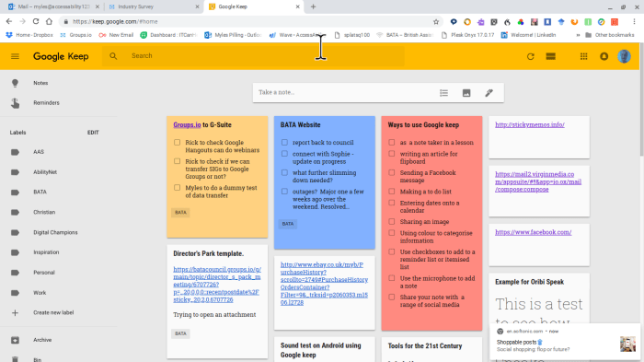
Task: Tick 'report back to council' checkbox
Action: [x=284, y=143]
